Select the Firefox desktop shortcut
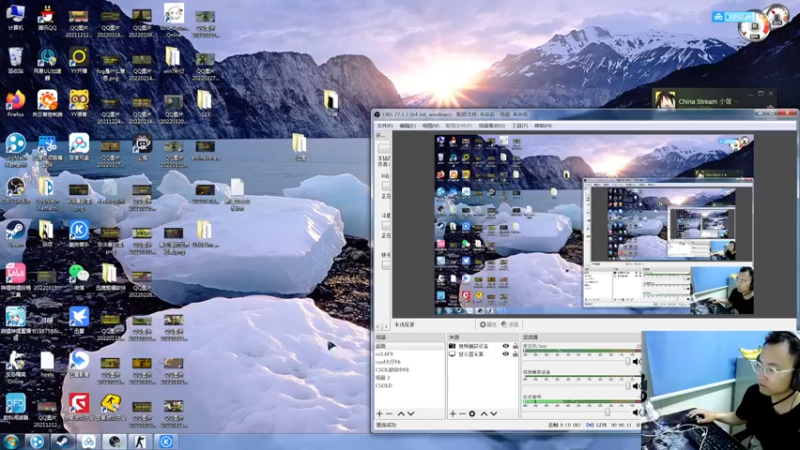The width and height of the screenshot is (800, 450). [x=16, y=104]
